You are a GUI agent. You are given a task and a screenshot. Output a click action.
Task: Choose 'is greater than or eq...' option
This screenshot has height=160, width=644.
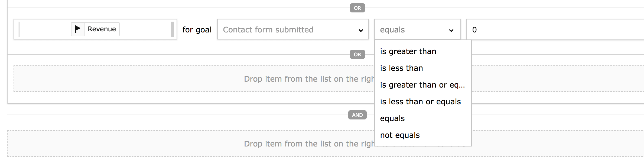tap(422, 85)
